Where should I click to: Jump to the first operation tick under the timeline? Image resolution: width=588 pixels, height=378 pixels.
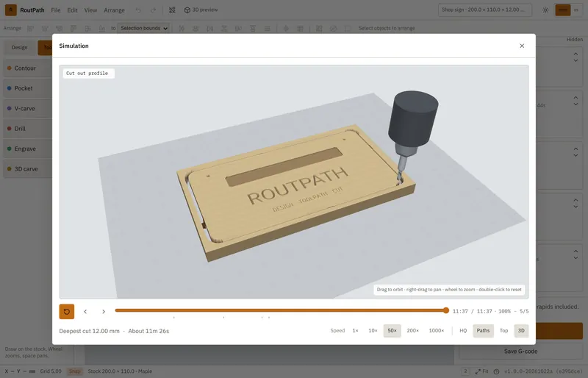click(x=173, y=318)
